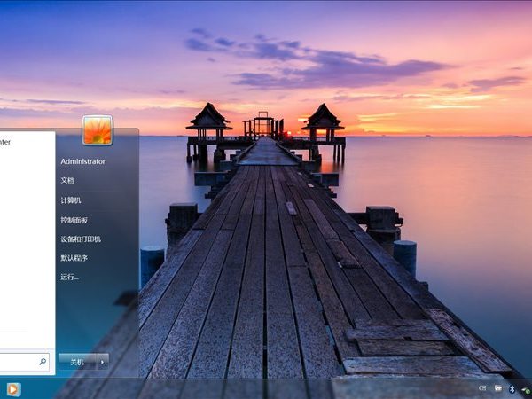Viewport: 532px width, 399px height.
Task: Expand the shutdown options arrow
Action: (x=103, y=362)
